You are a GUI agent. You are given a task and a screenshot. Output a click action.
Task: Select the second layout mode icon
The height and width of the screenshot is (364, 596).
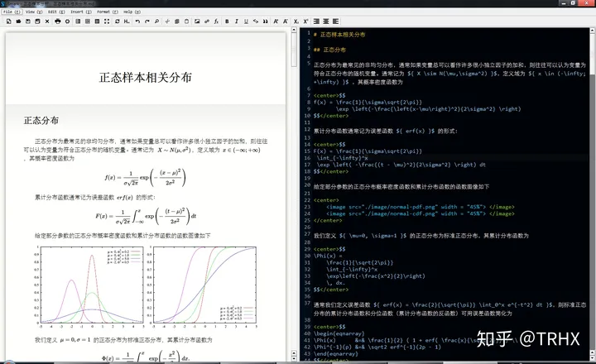point(88,22)
